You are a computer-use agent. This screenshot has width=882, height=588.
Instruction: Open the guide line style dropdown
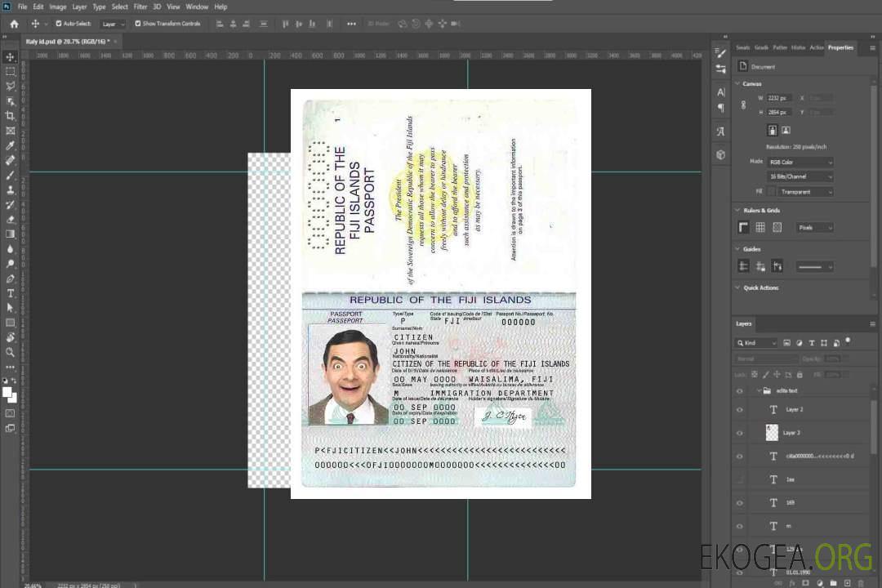tap(815, 267)
